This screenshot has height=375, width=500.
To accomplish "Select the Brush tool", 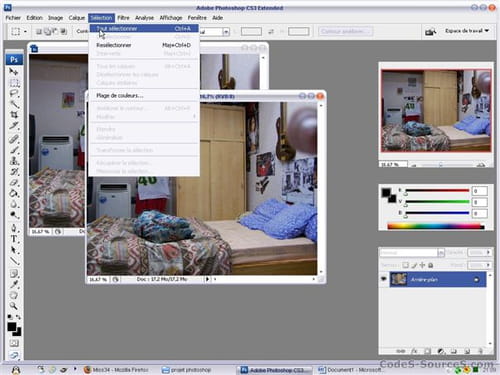I will (14, 150).
